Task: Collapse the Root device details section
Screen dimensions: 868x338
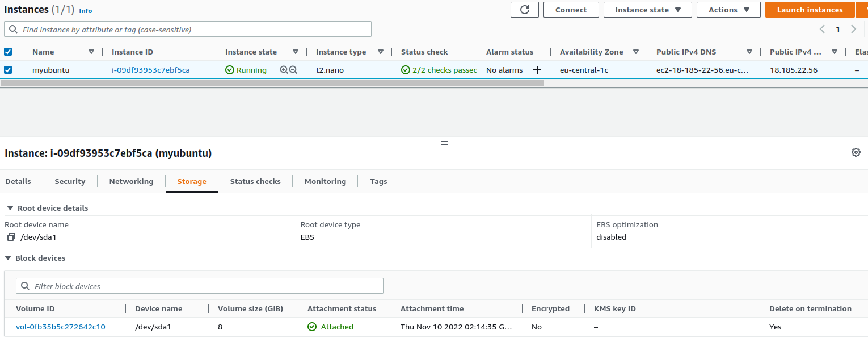Action: coord(10,208)
